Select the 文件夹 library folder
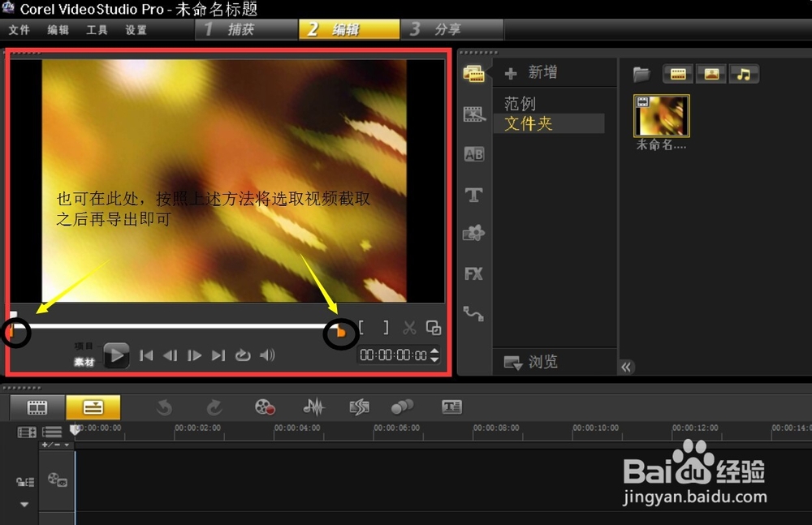This screenshot has height=525, width=812. (x=549, y=123)
